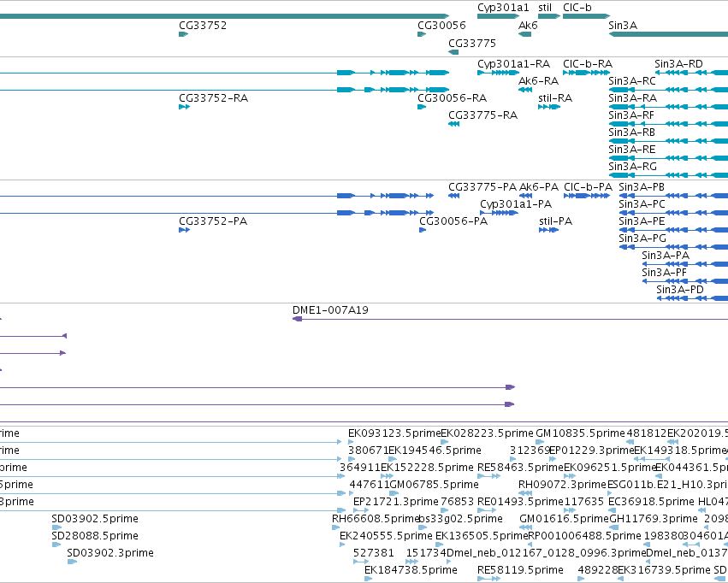
Task: Select the Sin3A-PC protein label
Action: 642,204
